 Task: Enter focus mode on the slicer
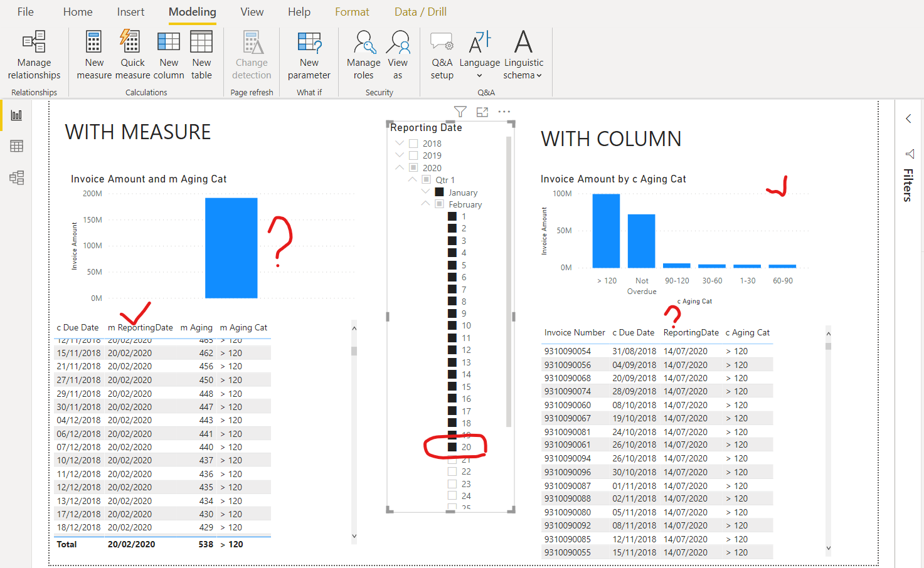click(x=482, y=112)
